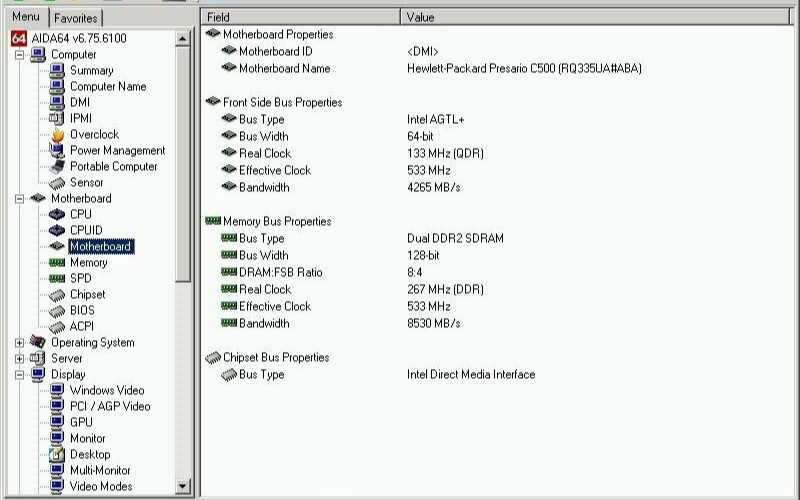Click the Computer Name item icon
Viewport: 800px width, 500px height.
click(x=57, y=86)
